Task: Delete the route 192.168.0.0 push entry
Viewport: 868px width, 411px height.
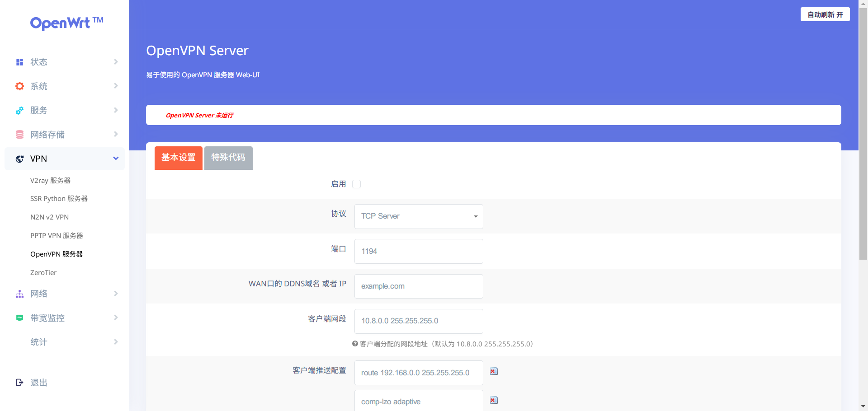Action: pyautogui.click(x=493, y=371)
